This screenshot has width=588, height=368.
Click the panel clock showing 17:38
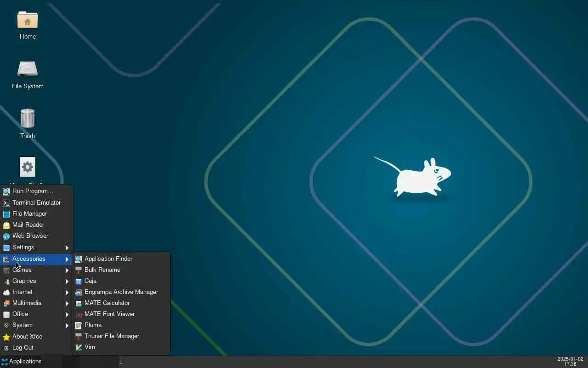click(x=570, y=362)
